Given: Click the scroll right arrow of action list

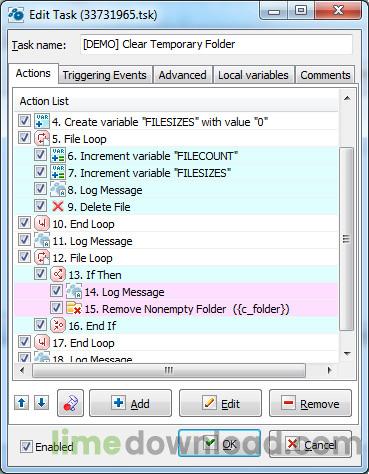Looking at the screenshot, I should click(330, 370).
